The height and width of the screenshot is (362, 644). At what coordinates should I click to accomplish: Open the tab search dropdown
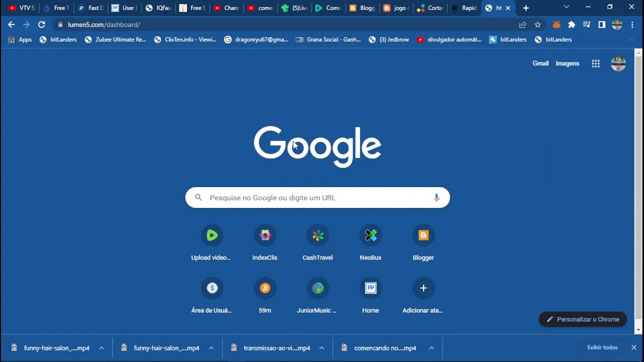(567, 7)
